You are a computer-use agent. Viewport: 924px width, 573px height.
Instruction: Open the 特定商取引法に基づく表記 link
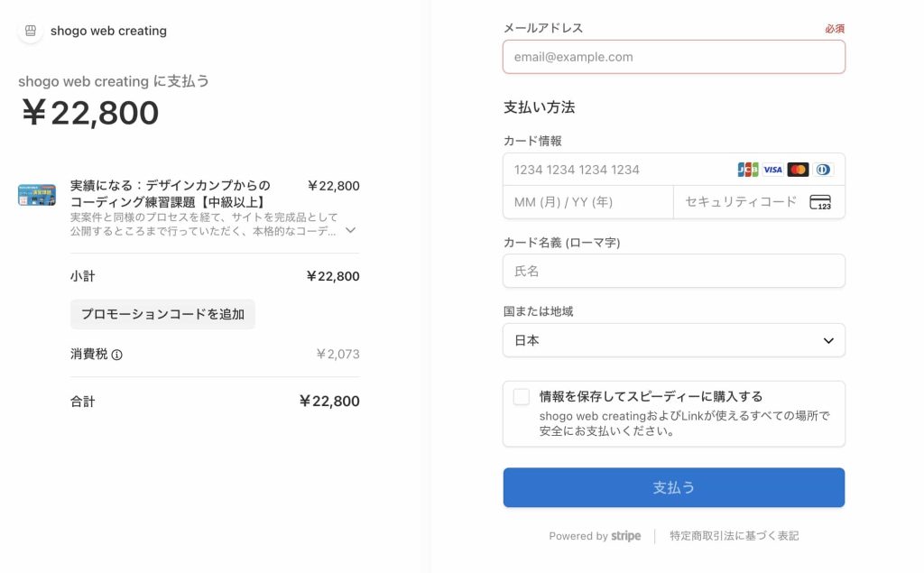click(x=734, y=536)
